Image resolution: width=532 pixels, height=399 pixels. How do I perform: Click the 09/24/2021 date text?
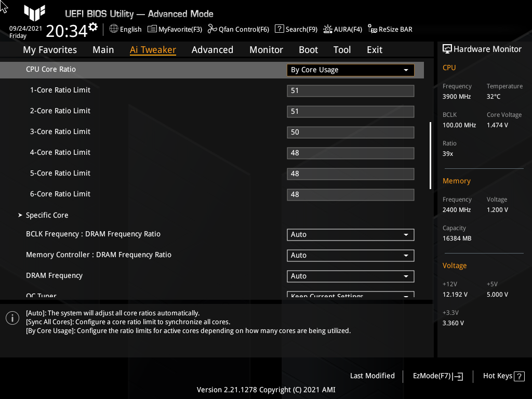[25, 29]
